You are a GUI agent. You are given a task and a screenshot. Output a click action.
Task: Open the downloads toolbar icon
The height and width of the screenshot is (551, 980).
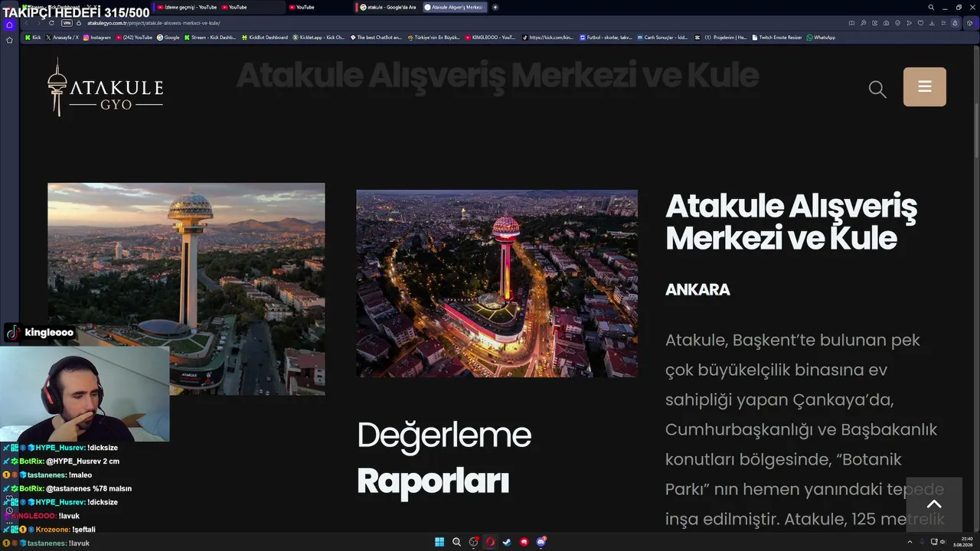pos(932,23)
